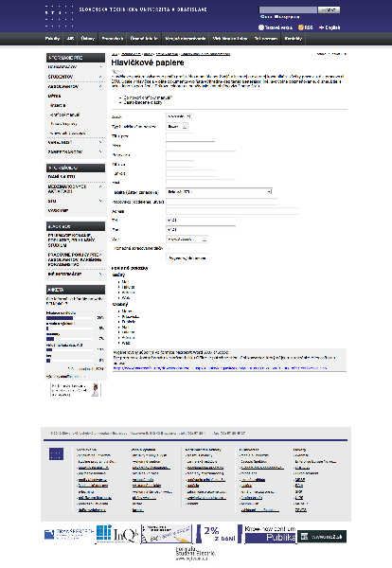Open the RSS feed icon
The image size is (392, 568).
[x=301, y=27]
